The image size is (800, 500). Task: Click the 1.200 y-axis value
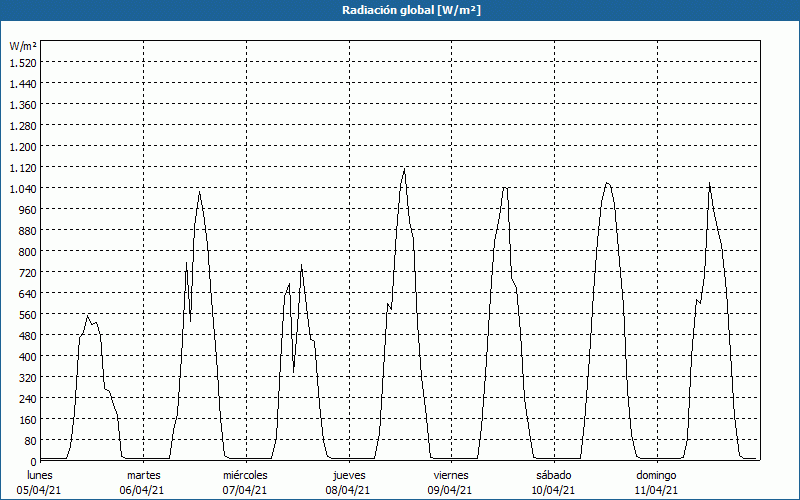coord(23,146)
